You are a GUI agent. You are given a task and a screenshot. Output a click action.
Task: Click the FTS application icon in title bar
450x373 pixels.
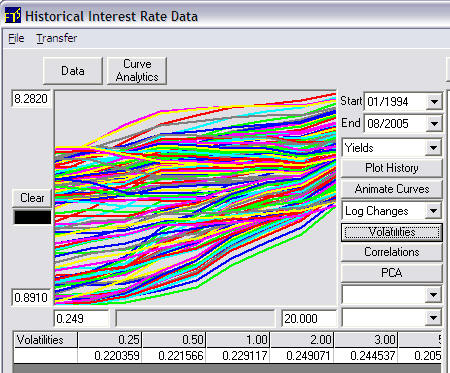tap(13, 15)
